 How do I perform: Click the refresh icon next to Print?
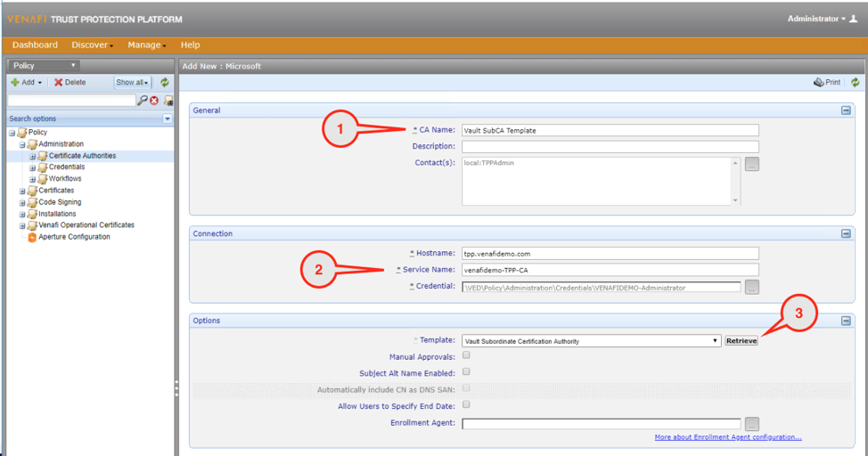(856, 82)
